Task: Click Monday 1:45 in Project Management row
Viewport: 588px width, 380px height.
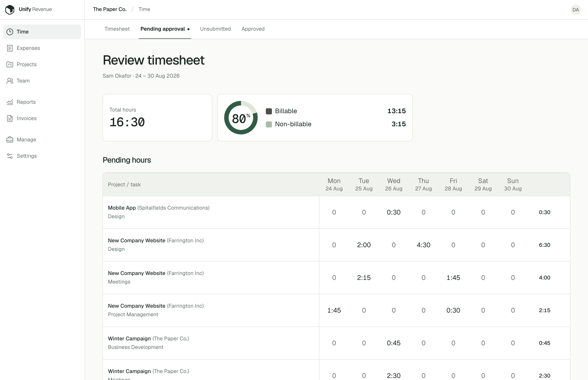Action: point(334,310)
